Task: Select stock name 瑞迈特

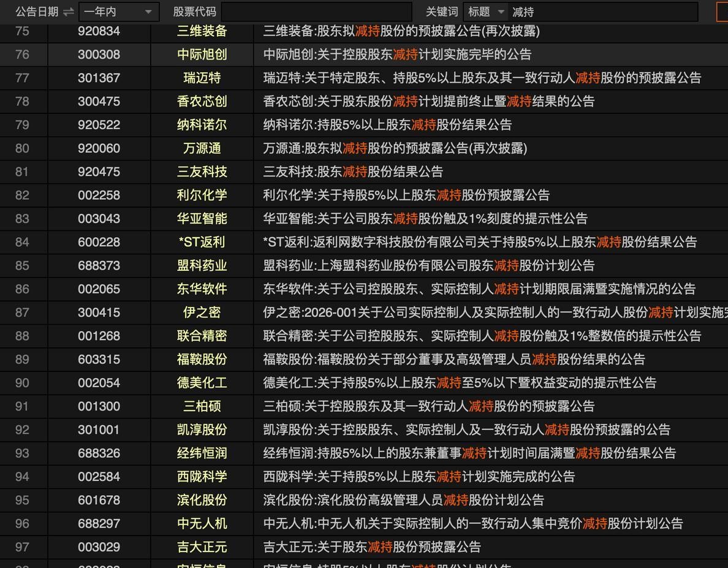Action: point(202,78)
